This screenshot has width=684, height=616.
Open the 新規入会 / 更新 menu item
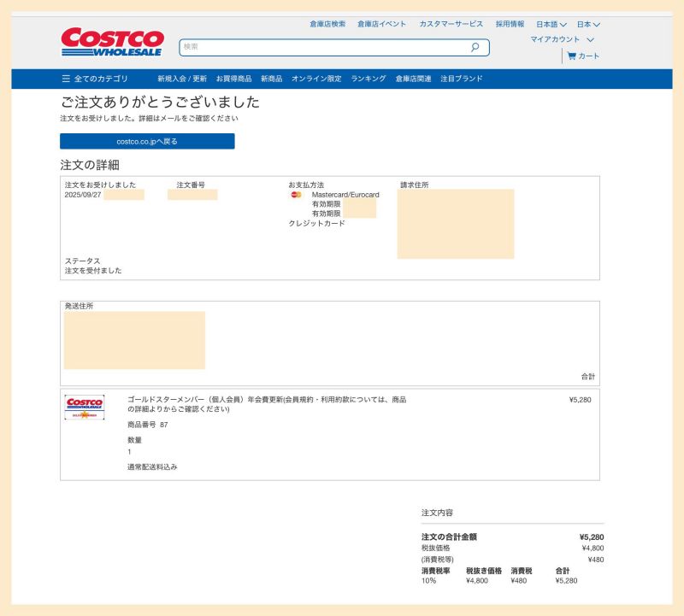[182, 79]
